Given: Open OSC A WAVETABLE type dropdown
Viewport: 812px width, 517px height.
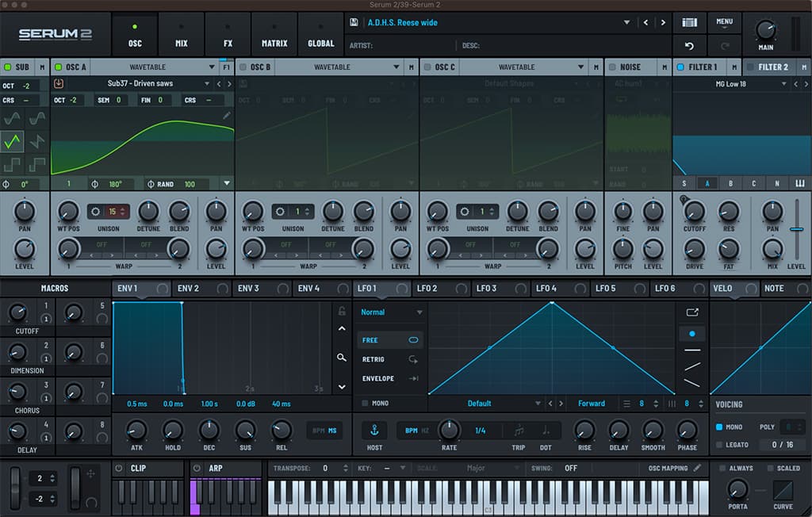Looking at the screenshot, I should pos(211,67).
